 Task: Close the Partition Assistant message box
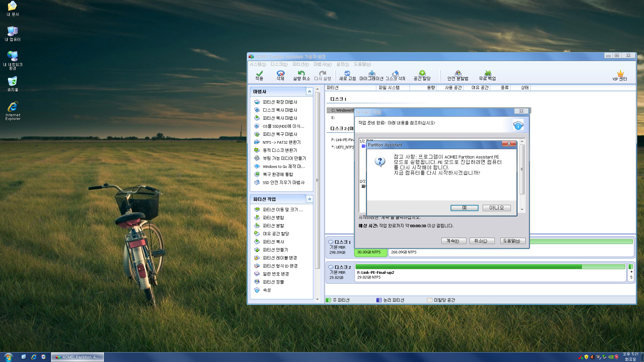(x=509, y=144)
